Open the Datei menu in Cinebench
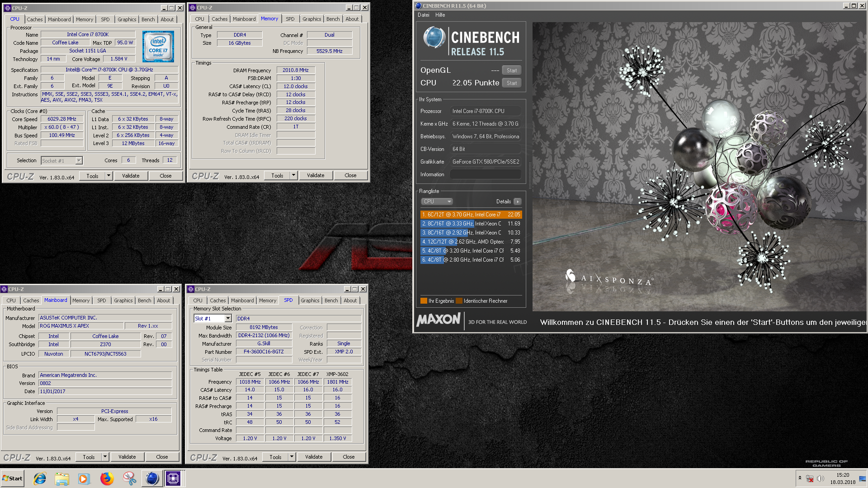 point(424,15)
